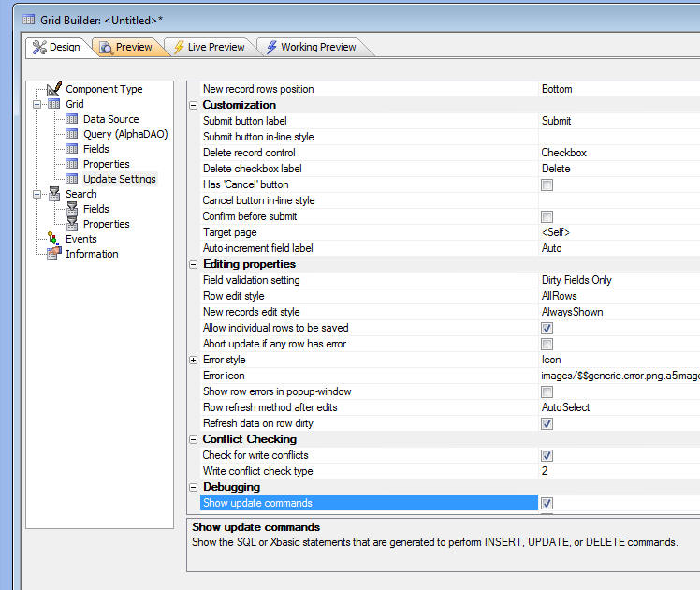The width and height of the screenshot is (700, 590).
Task: Collapse the Search tree node
Action: point(37,194)
